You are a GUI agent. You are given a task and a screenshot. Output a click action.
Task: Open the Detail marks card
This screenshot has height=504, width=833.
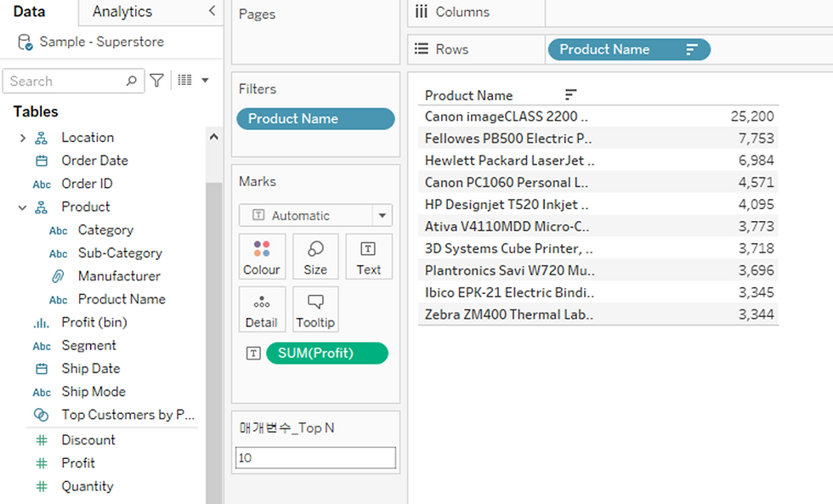(262, 309)
